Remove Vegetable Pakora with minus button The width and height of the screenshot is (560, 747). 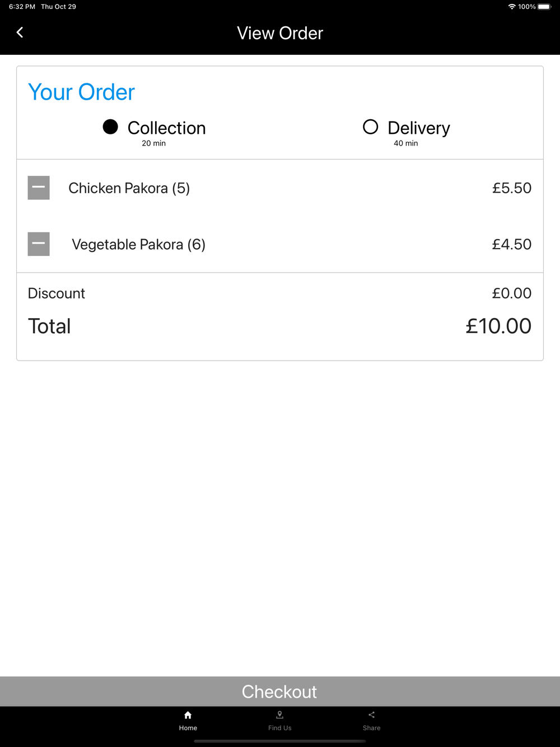(x=39, y=244)
